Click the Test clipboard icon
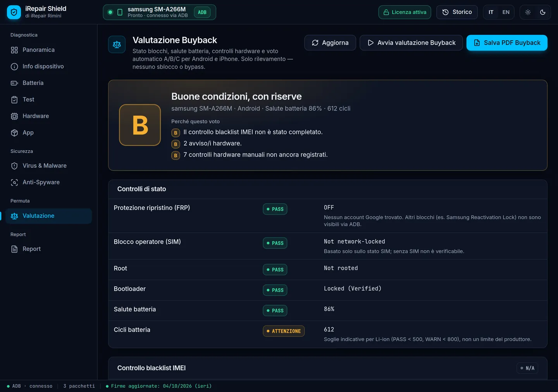 pyautogui.click(x=14, y=100)
